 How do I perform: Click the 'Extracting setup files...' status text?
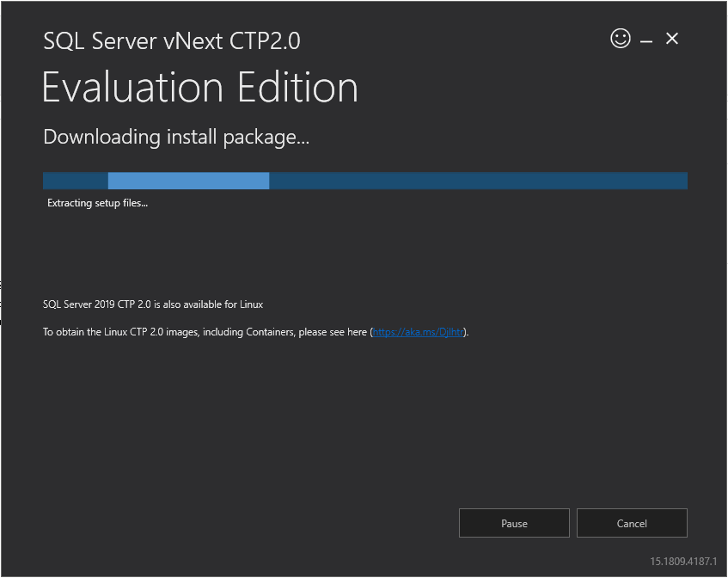point(97,204)
